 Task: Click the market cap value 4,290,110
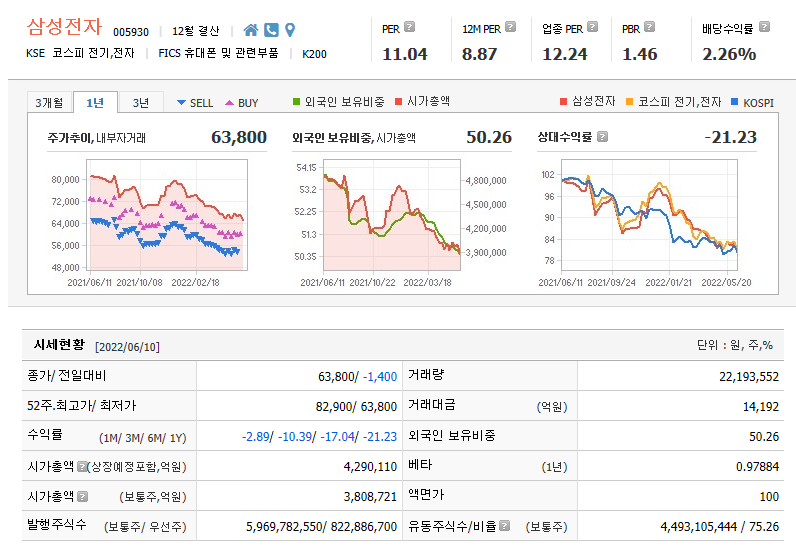[x=370, y=467]
